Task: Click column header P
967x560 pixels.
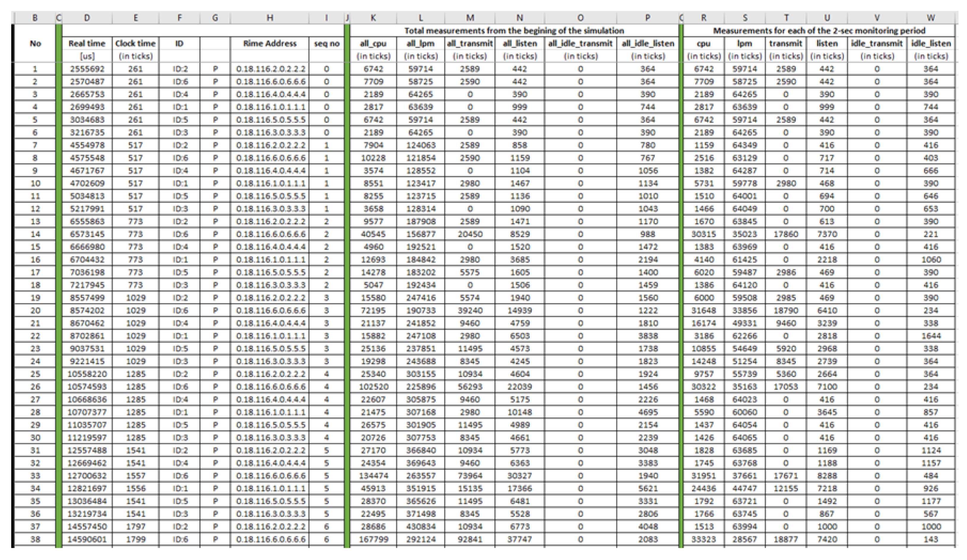Action: click(647, 17)
